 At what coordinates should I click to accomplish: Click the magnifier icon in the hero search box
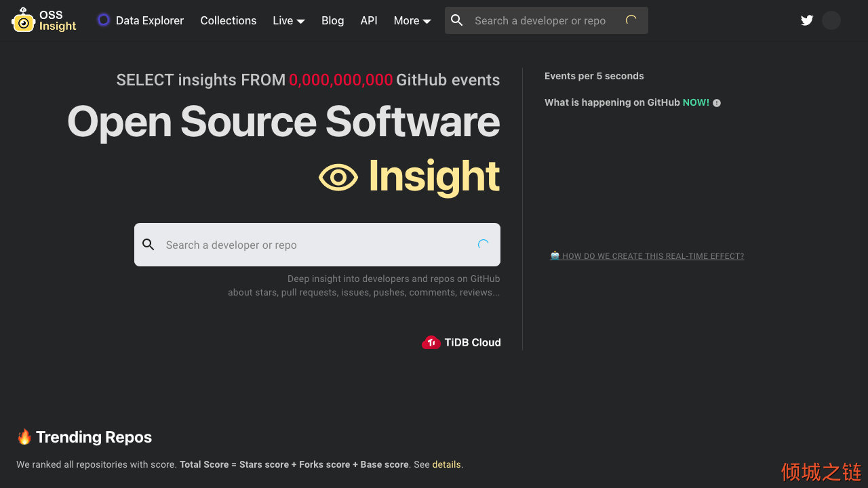click(149, 245)
